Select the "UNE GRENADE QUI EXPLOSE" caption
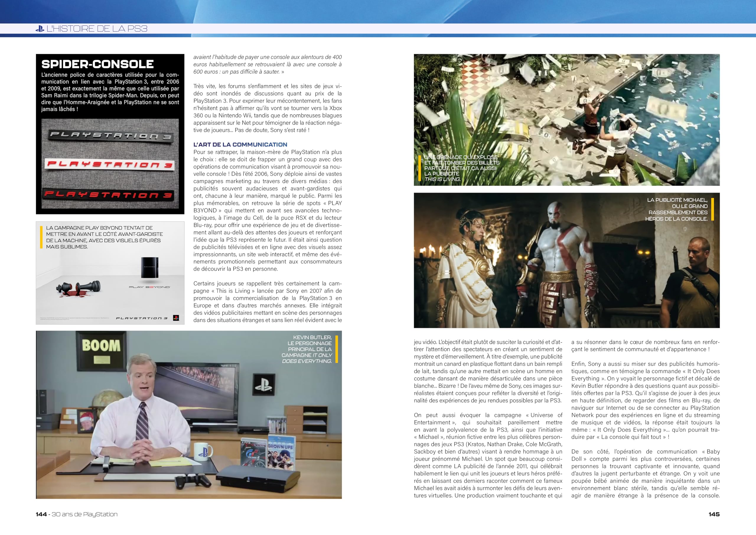The width and height of the screenshot is (756, 535). coord(462,168)
